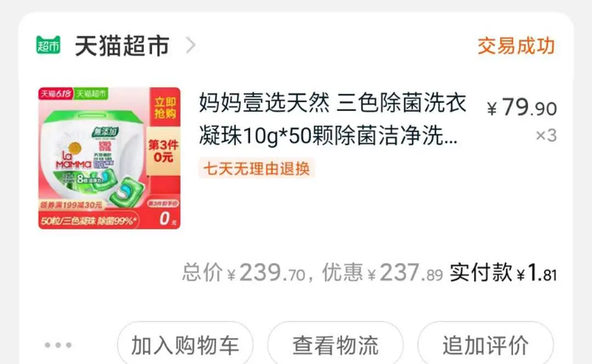
Task: Open the 妈妈壹选天然 product title
Action: pyautogui.click(x=332, y=119)
